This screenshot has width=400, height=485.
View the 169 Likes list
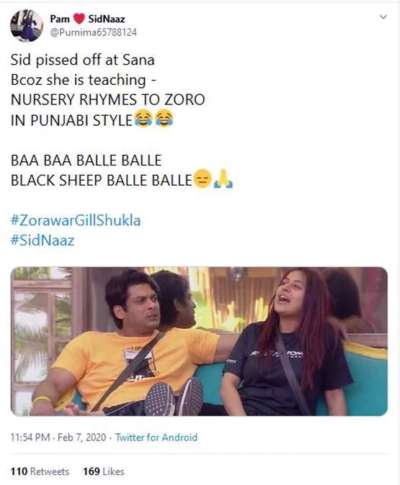(104, 471)
